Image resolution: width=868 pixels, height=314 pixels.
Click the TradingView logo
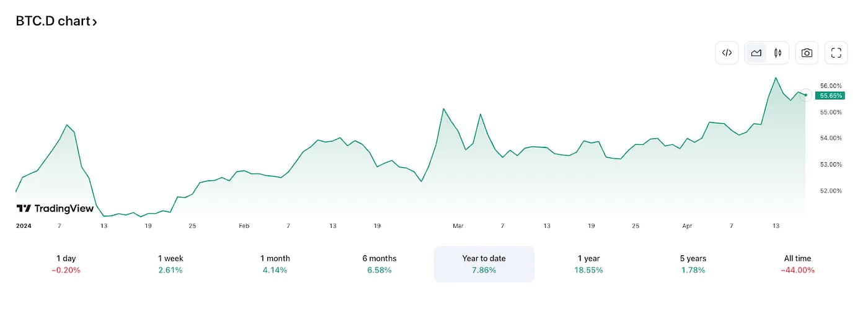55,208
